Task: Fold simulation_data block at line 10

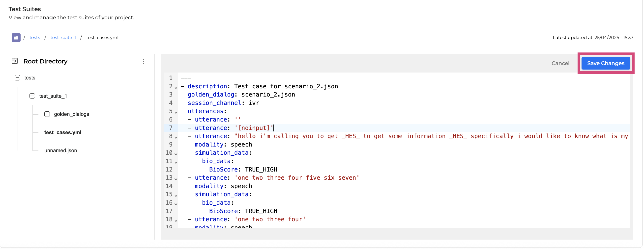Action: click(176, 154)
